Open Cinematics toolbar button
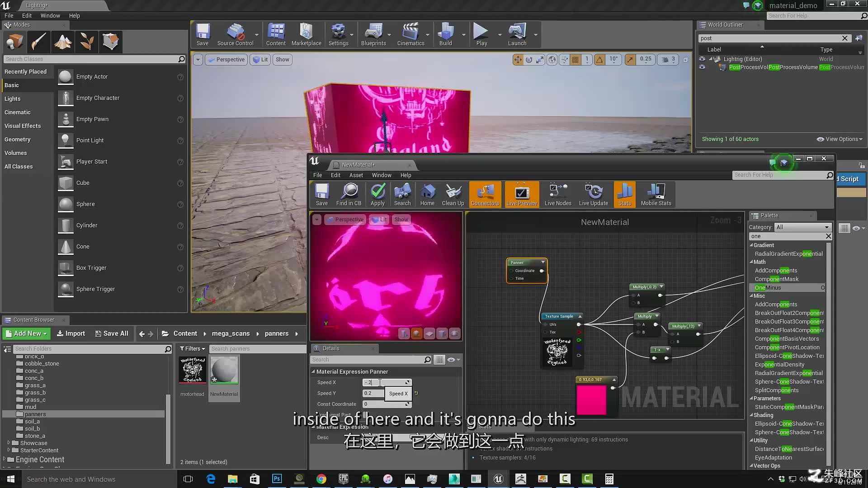 coord(410,35)
